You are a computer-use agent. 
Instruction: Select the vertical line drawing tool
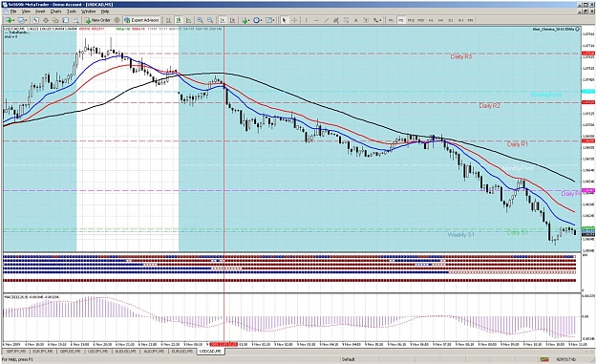coord(306,20)
